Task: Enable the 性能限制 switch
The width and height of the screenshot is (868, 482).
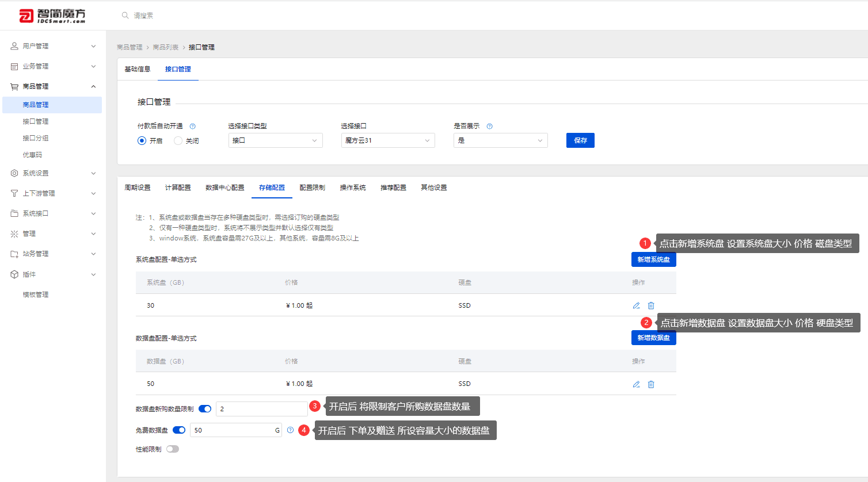Action: point(173,449)
